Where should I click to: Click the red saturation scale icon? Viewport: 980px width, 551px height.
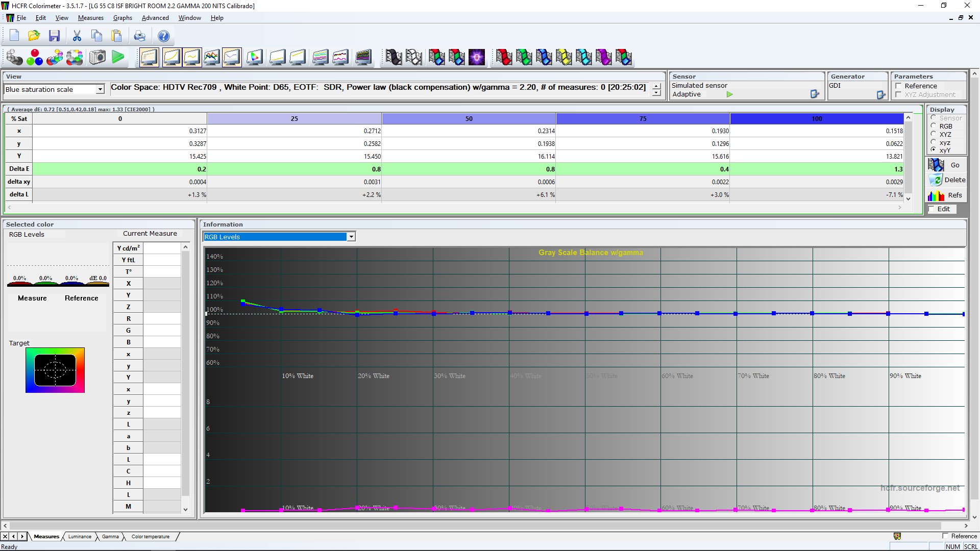(x=504, y=57)
